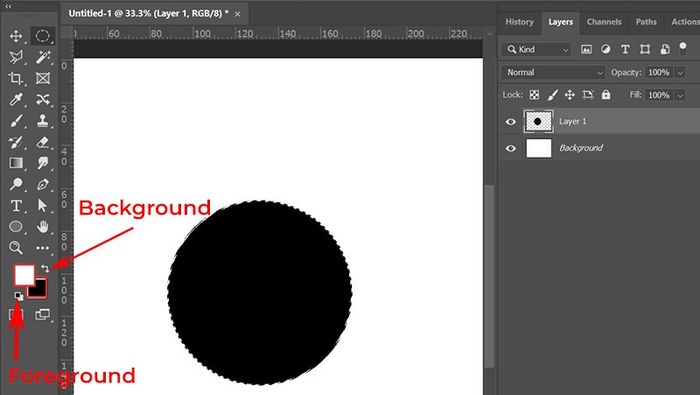Select the Clone Stamp tool
Image resolution: width=700 pixels, height=395 pixels.
pos(43,121)
